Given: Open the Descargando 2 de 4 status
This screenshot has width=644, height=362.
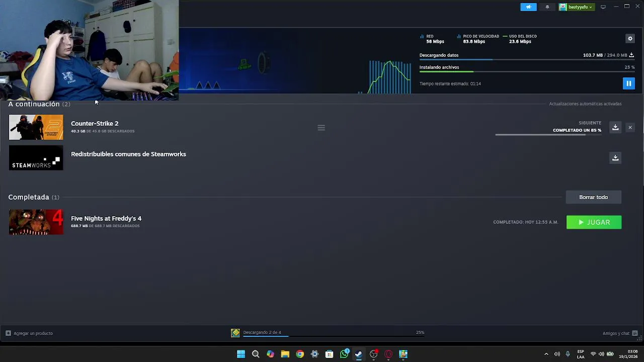Looking at the screenshot, I should pyautogui.click(x=262, y=332).
